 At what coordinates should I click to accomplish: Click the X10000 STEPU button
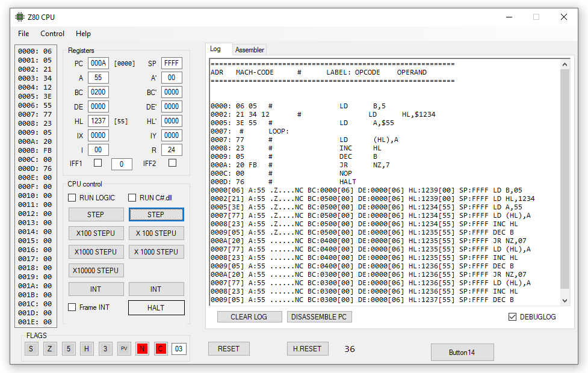[x=96, y=270]
